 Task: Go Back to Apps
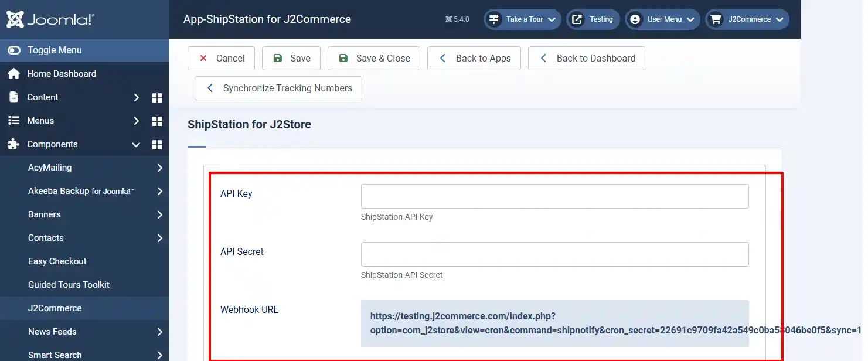[x=474, y=58]
